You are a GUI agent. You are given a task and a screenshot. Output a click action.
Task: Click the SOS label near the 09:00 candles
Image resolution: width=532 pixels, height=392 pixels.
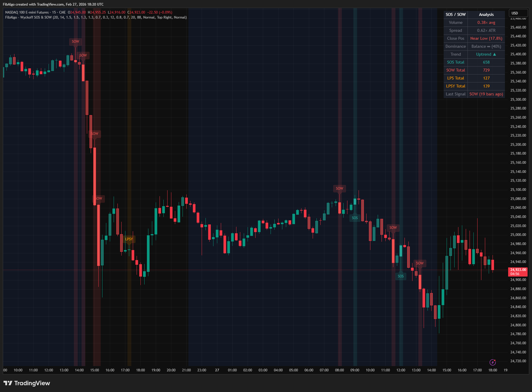[x=354, y=218]
